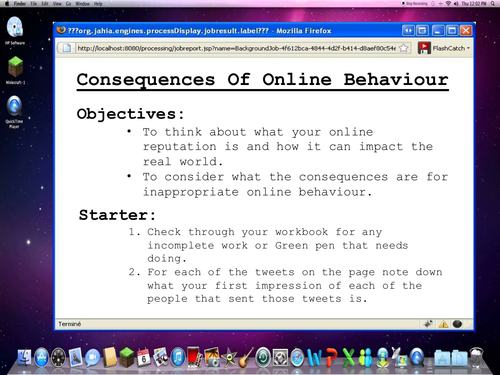Image resolution: width=500 pixels, height=375 pixels.
Task: Launch Minecraft grass block in the dock
Action: pyautogui.click(x=127, y=358)
